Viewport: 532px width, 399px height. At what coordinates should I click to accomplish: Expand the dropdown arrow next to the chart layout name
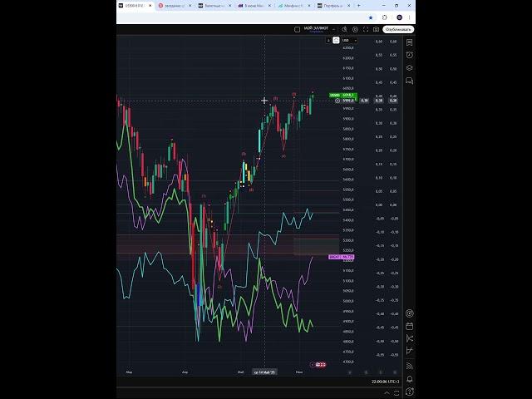click(x=334, y=30)
